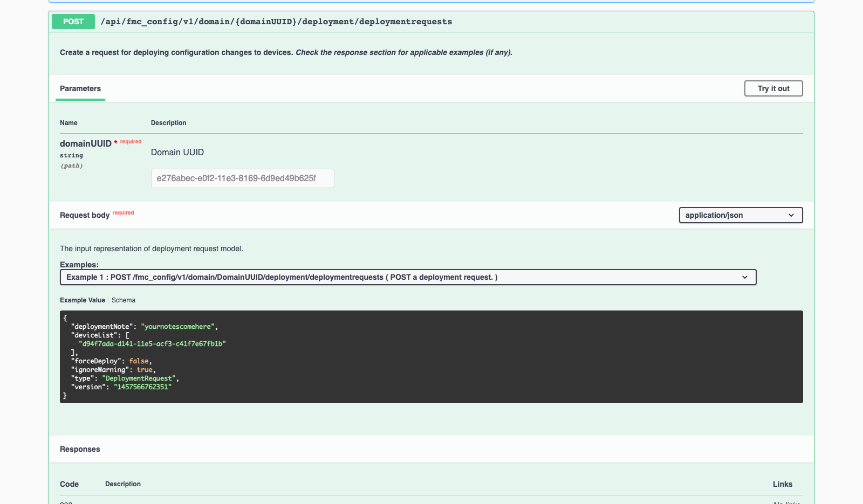Click the Request body label
Viewport: 863px width, 504px height.
85,215
